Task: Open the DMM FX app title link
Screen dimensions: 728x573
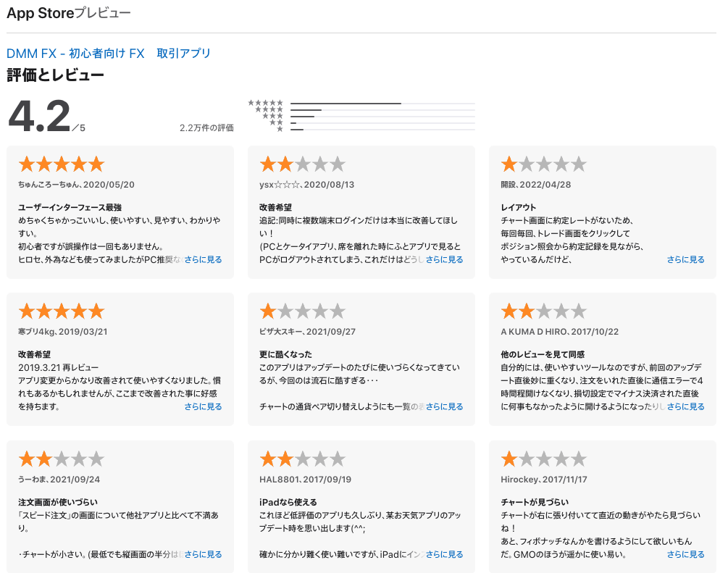Action: [x=109, y=54]
